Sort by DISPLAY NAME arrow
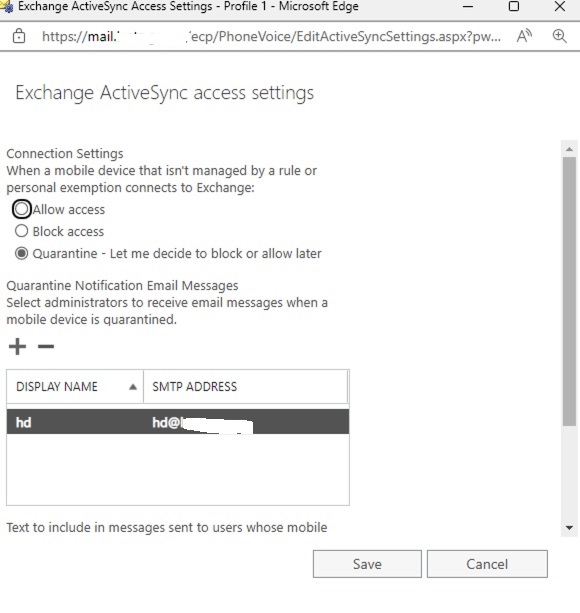580x613 pixels. [x=133, y=387]
